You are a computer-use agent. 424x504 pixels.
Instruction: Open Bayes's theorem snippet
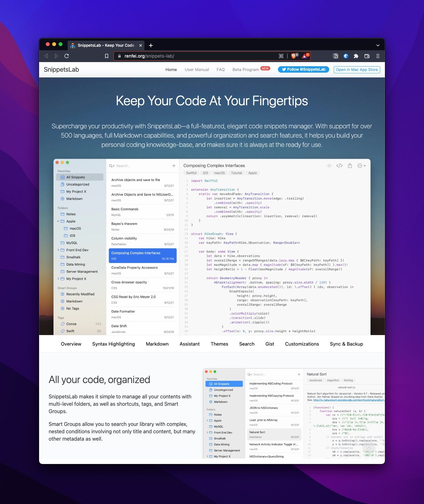pos(143,226)
